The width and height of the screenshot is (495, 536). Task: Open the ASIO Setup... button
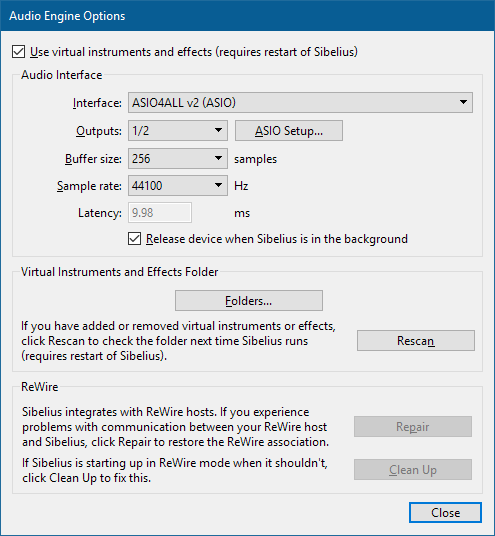coord(289,131)
